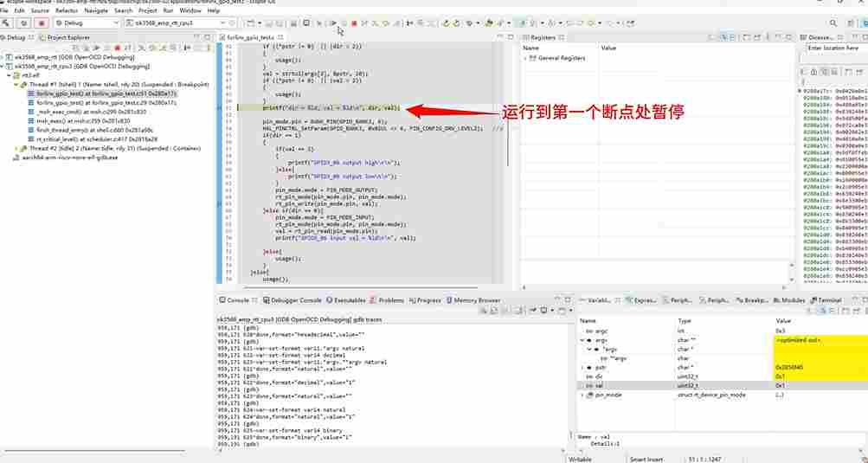Collapse the argv variable tree

coord(582,340)
